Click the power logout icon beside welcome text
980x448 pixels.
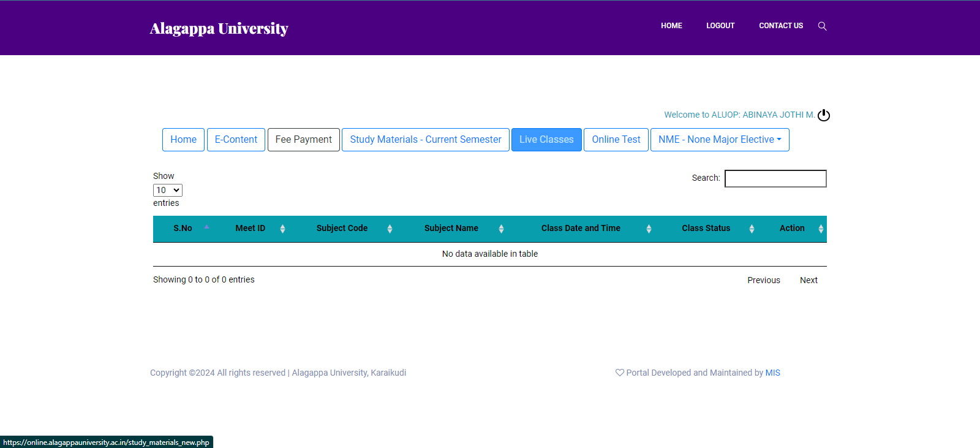click(x=824, y=115)
